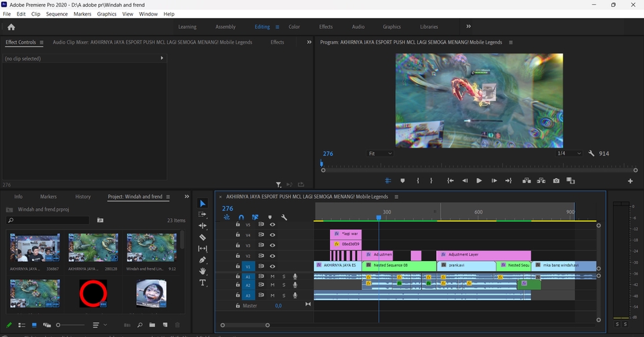
Task: Click Program Monitor playhead scrub bar
Action: pyautogui.click(x=479, y=166)
